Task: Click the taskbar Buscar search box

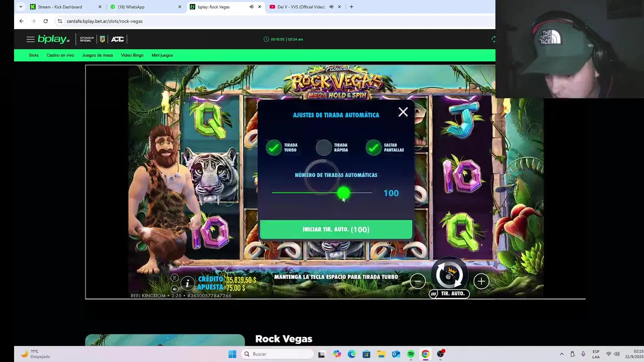Action: tap(278, 354)
